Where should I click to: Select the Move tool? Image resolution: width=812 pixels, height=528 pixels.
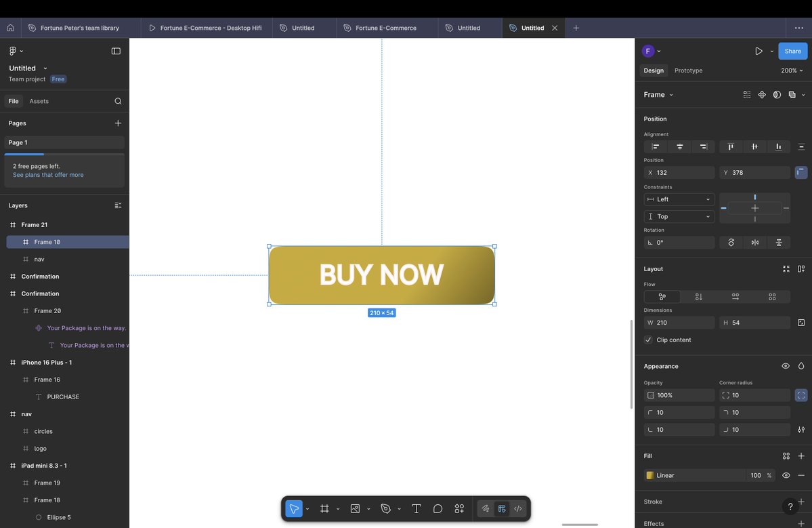pyautogui.click(x=294, y=509)
